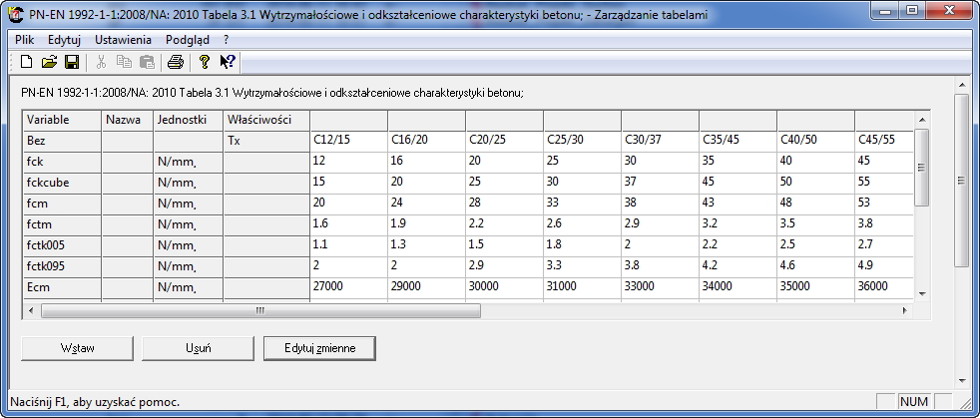Activate the context help pointer icon

[228, 62]
